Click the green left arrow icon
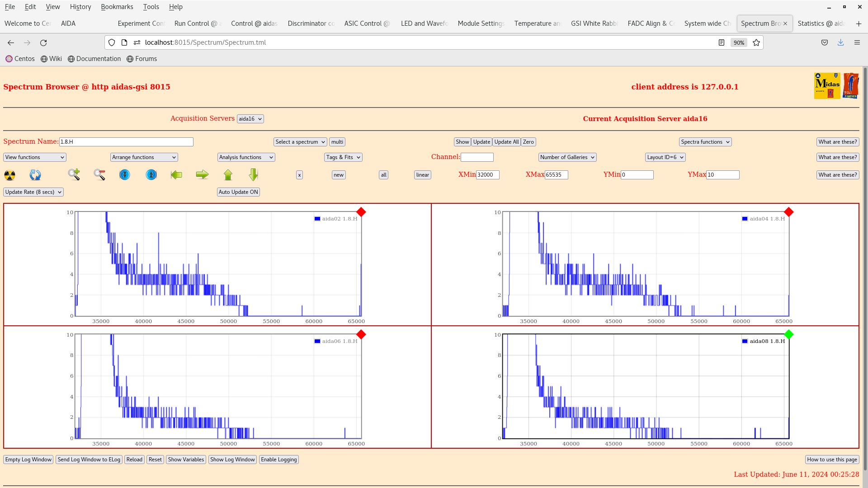Screen dimensions: 868x488 tap(176, 174)
